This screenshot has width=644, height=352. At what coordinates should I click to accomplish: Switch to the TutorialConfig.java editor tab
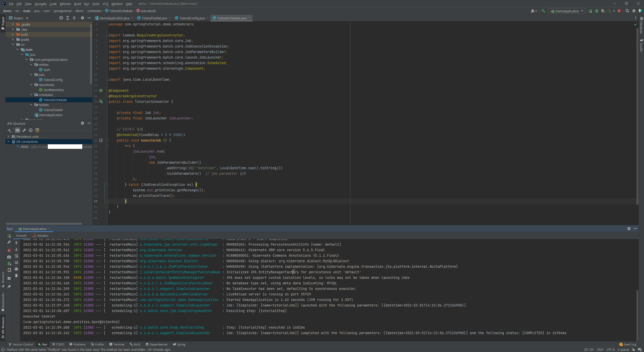[x=192, y=18]
